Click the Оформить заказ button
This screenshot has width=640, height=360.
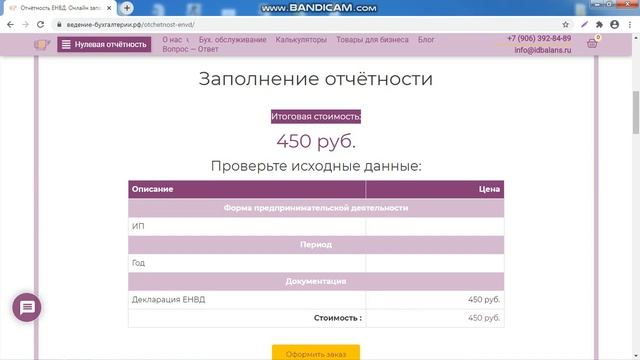click(316, 353)
